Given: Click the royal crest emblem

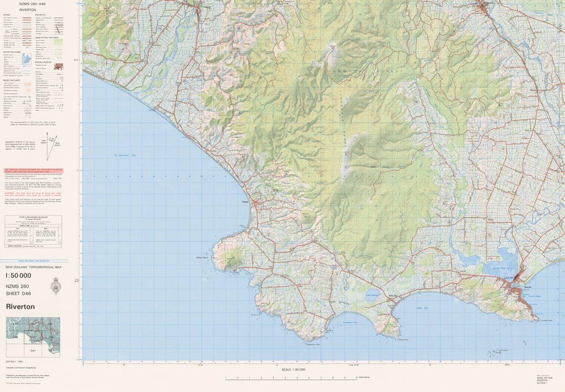Looking at the screenshot, I should click(56, 286).
